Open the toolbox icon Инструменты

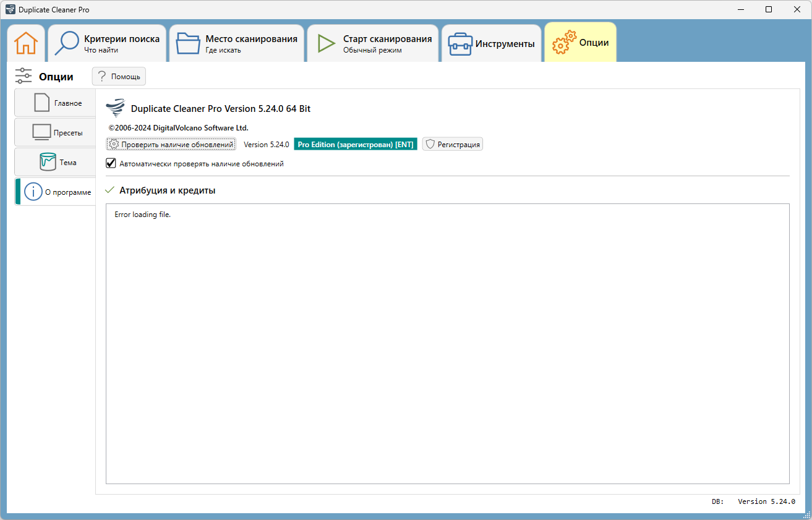coord(460,44)
